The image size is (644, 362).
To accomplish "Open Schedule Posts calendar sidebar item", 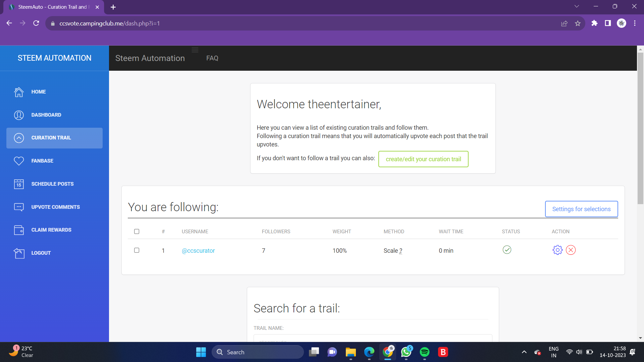I will [52, 184].
